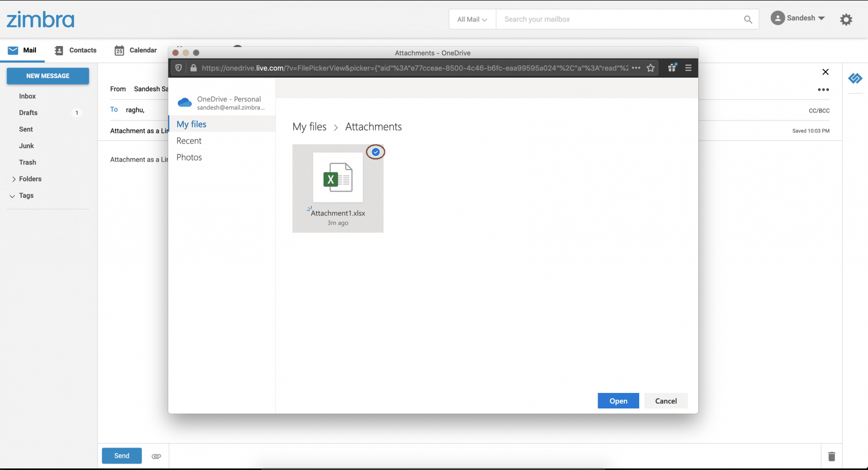Click the Attachment1.xlsx file name

click(x=338, y=213)
